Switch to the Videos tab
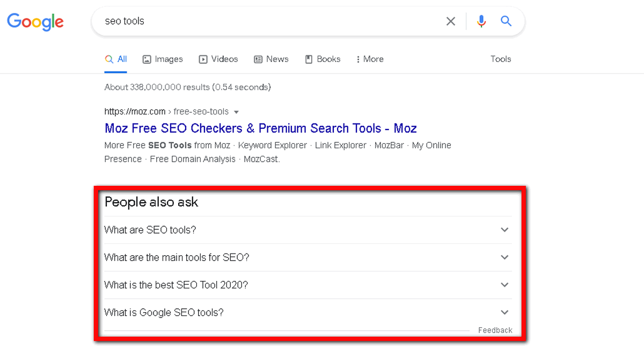The height and width of the screenshot is (361, 644). tap(218, 59)
